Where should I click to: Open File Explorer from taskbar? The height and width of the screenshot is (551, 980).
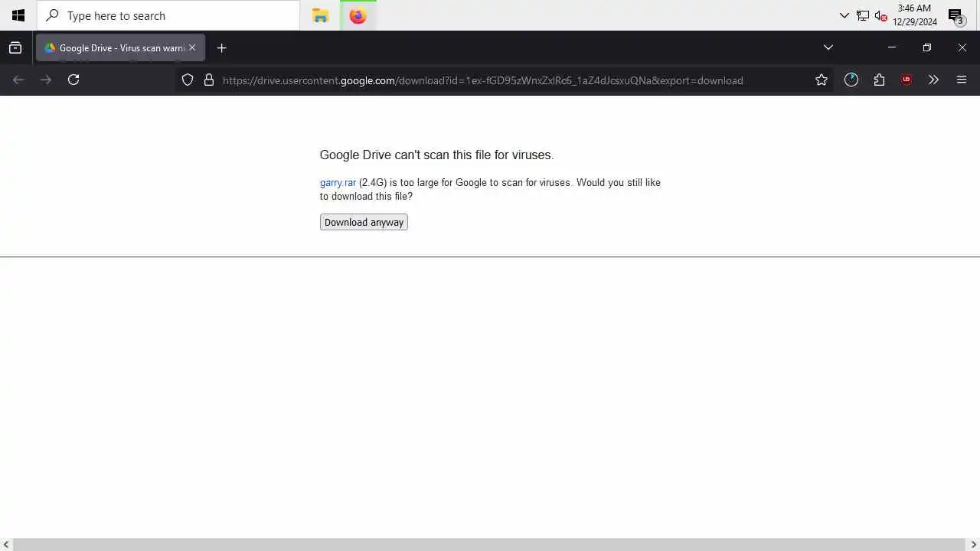320,15
